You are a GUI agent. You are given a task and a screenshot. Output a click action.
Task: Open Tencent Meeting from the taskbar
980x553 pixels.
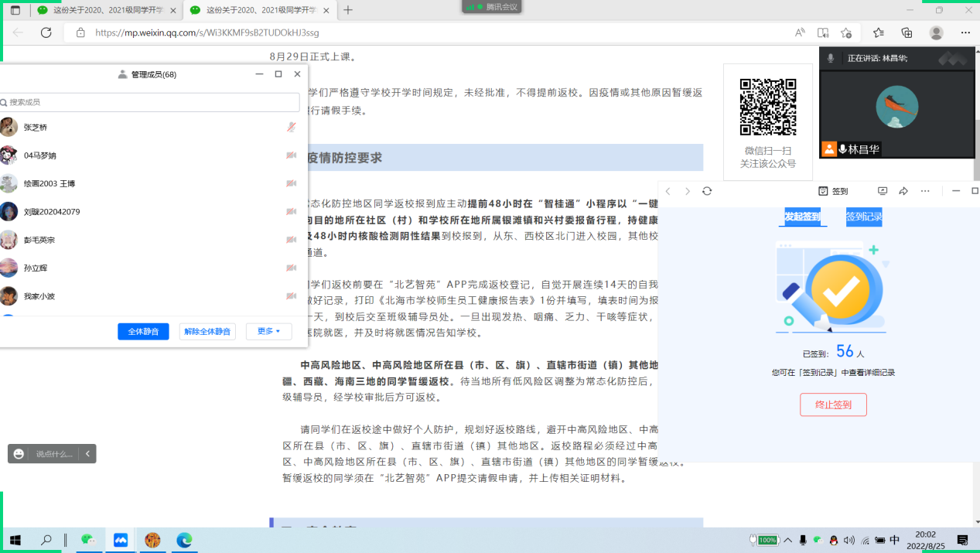click(x=120, y=540)
